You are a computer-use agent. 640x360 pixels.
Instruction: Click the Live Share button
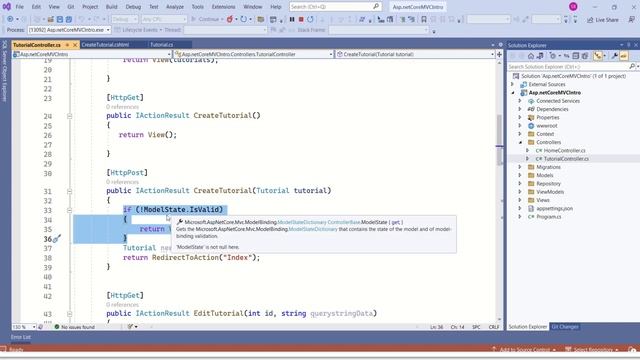[603, 20]
